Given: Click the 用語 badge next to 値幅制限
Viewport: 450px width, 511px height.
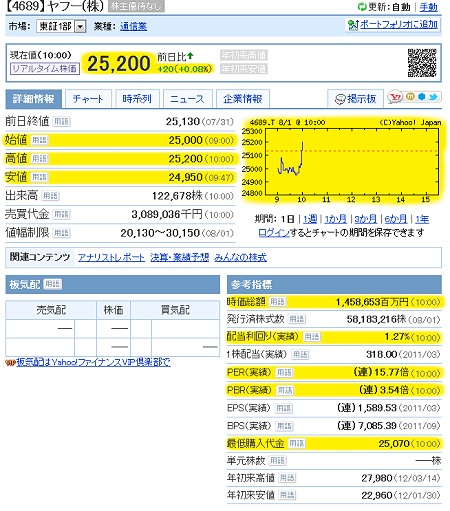Looking at the screenshot, I should [61, 233].
